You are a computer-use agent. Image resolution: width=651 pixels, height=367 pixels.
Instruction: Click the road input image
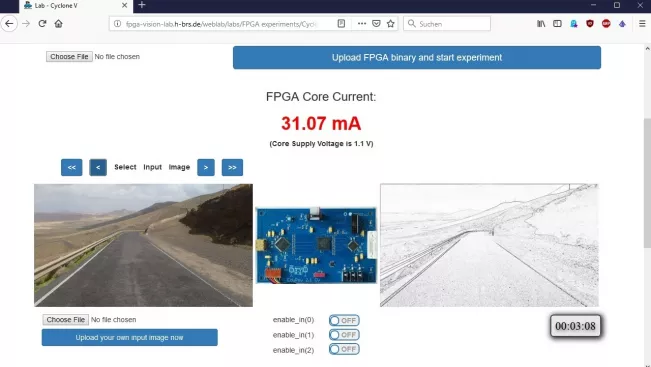(143, 245)
